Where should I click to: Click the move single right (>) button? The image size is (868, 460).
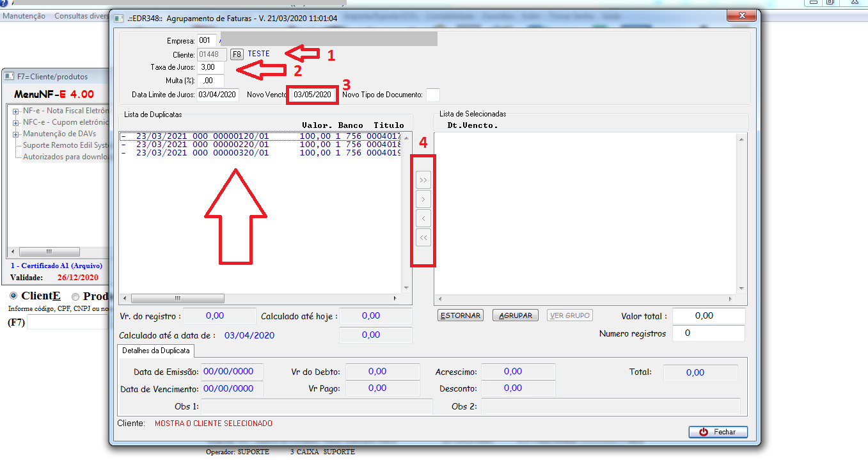pos(423,200)
